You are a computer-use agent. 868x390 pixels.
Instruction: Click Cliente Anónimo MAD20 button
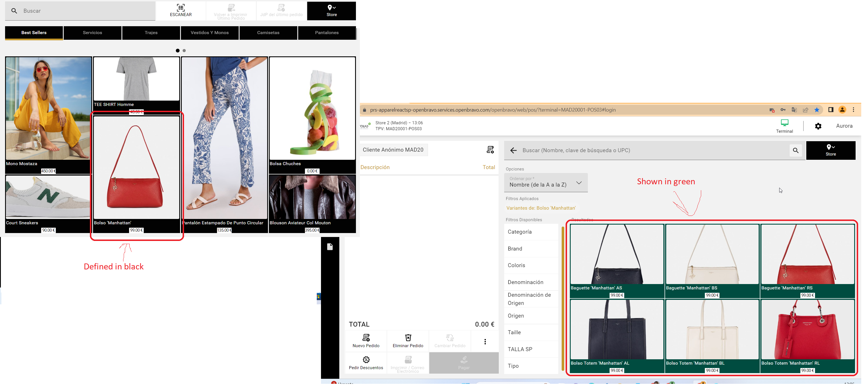point(393,150)
